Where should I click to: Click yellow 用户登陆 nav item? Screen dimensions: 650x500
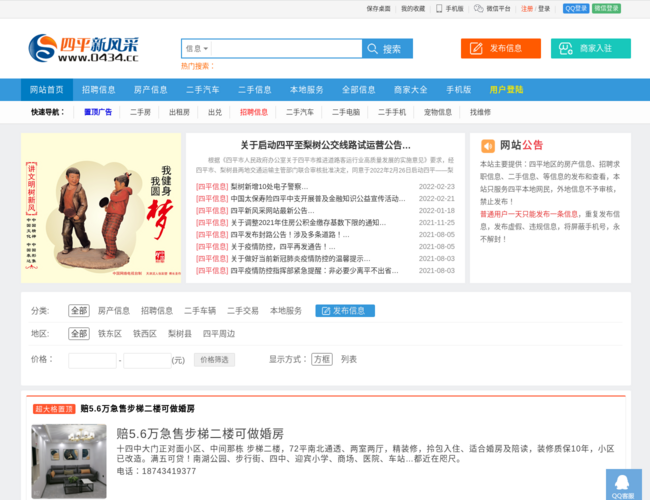point(506,90)
